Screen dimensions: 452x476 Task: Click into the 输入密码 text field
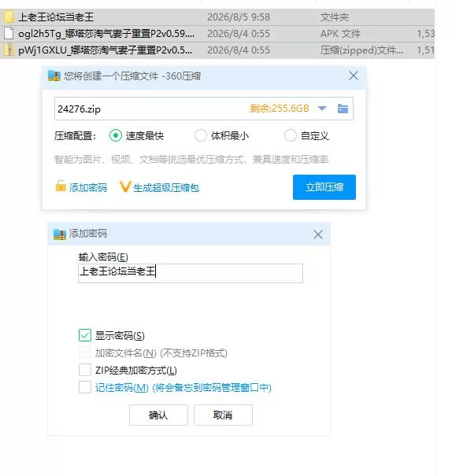[x=191, y=273]
